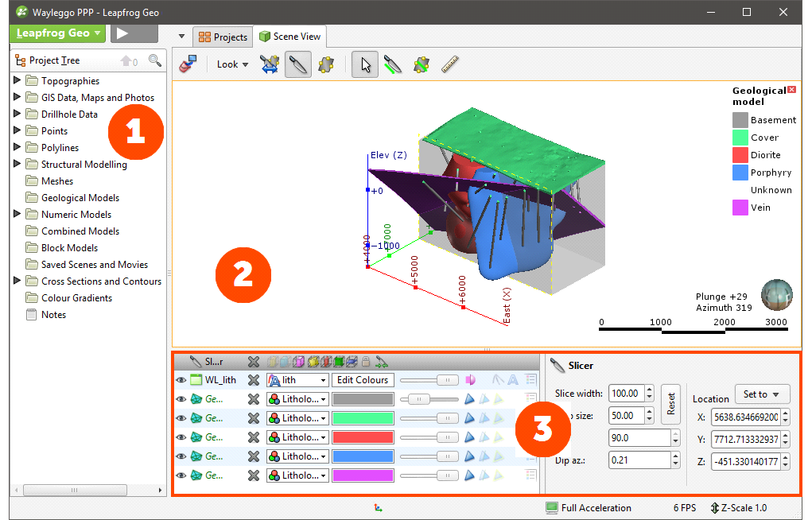The image size is (812, 520).
Task: Select Geological Models in the project tree
Action: pyautogui.click(x=80, y=198)
